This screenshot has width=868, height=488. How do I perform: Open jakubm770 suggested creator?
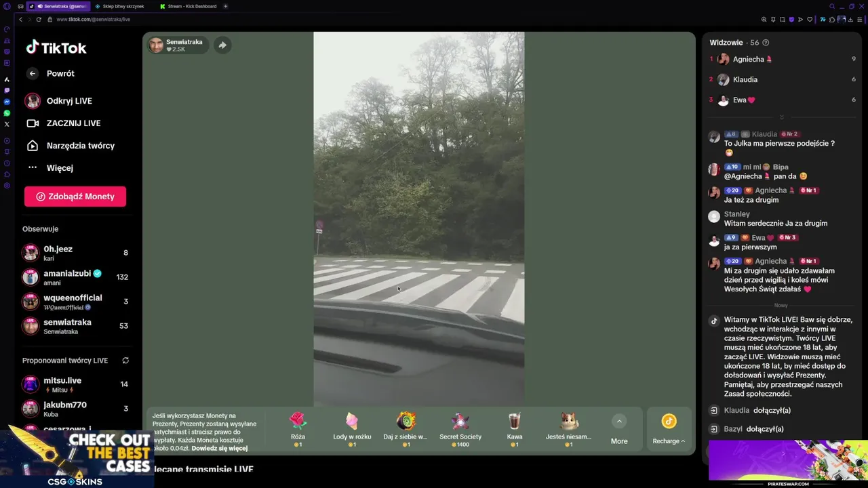click(x=75, y=409)
